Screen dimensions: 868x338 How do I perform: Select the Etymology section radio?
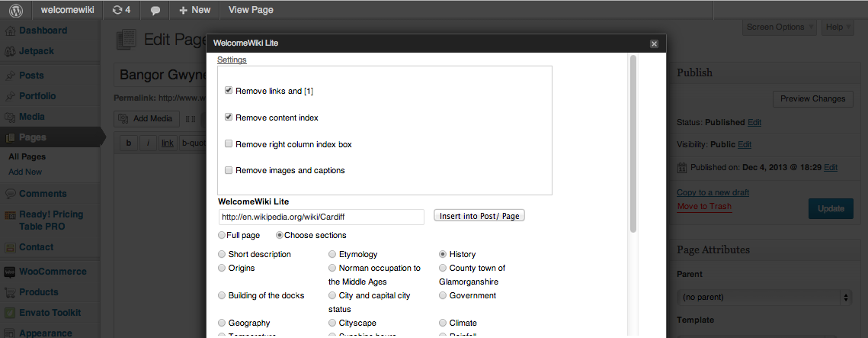tap(332, 254)
